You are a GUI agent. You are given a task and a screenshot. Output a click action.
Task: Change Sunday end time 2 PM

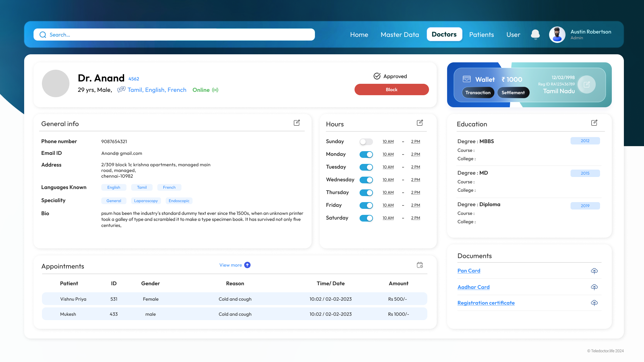(415, 141)
